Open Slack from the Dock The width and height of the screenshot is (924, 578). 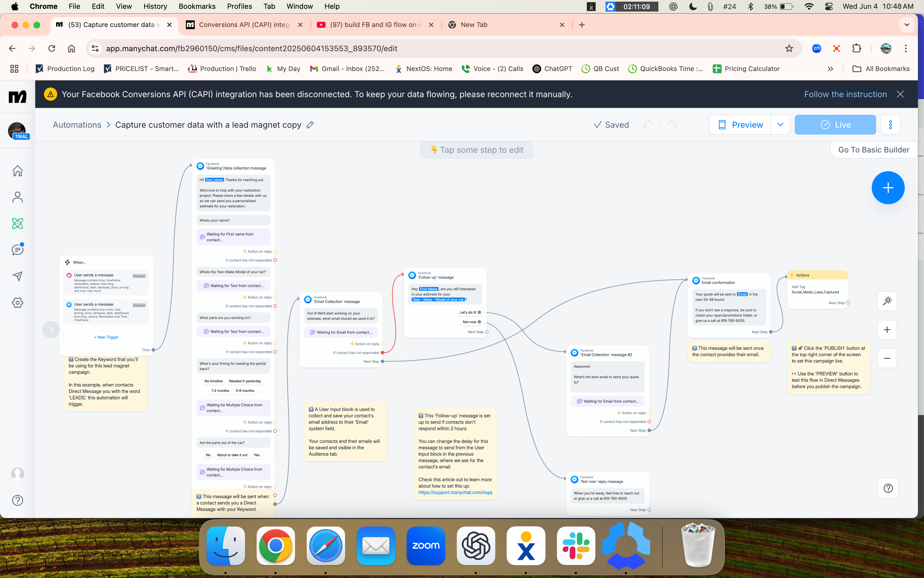click(576, 546)
